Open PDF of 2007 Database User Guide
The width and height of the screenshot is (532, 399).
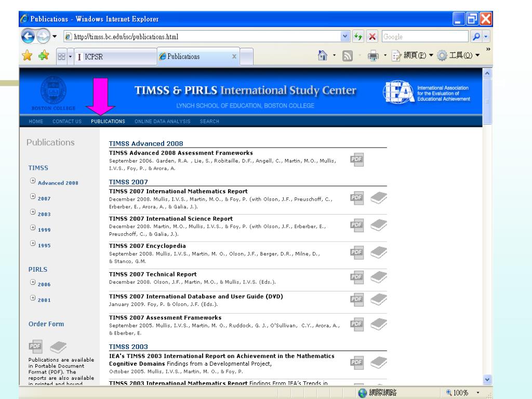356,299
